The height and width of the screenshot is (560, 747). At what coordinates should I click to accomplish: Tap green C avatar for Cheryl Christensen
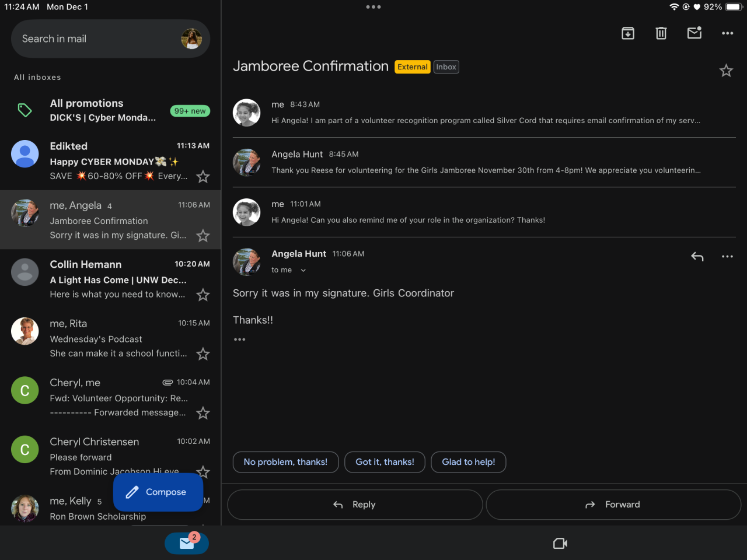point(25,449)
